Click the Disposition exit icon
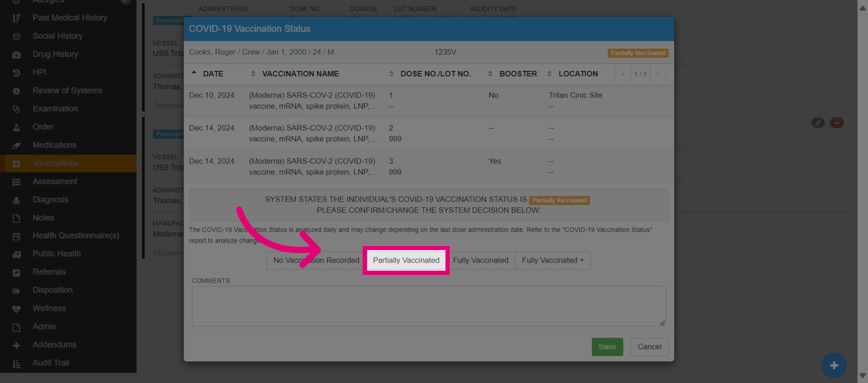This screenshot has width=868, height=383. [x=16, y=290]
